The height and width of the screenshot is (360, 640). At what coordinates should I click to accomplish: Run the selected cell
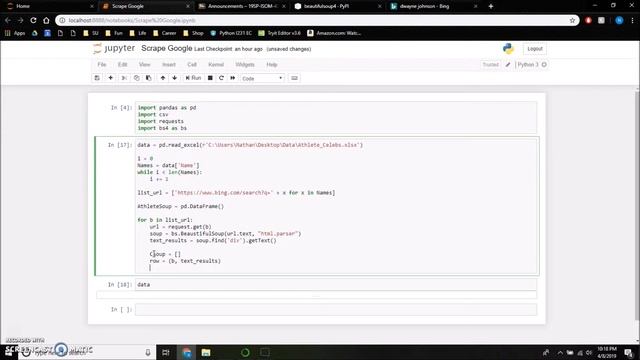tap(193, 78)
